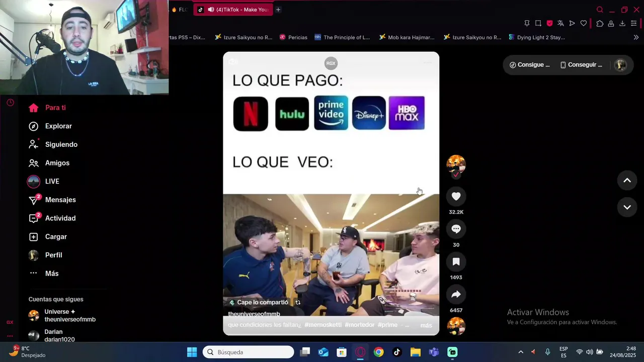Open Mob kara Hajimar... bookmark

click(407, 37)
